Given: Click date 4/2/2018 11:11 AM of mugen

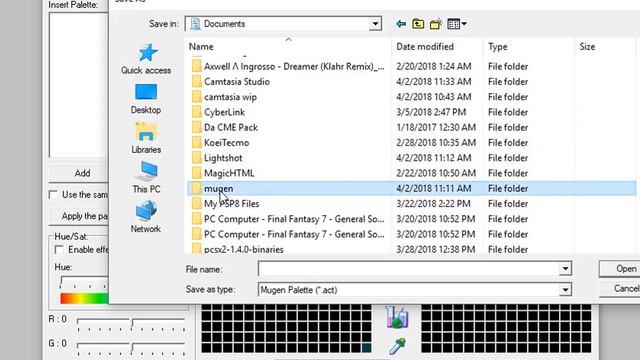Looking at the screenshot, I should click(x=433, y=189).
